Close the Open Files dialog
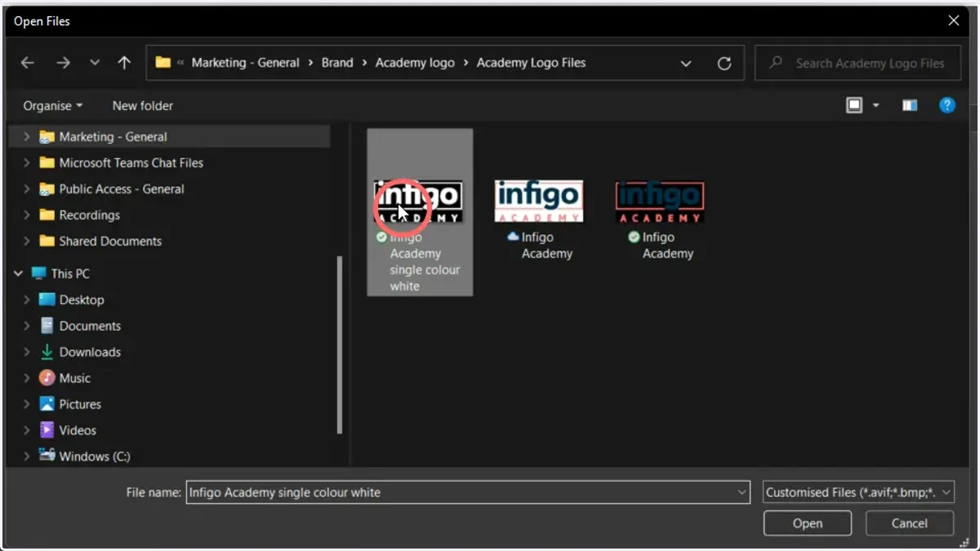 coord(953,21)
